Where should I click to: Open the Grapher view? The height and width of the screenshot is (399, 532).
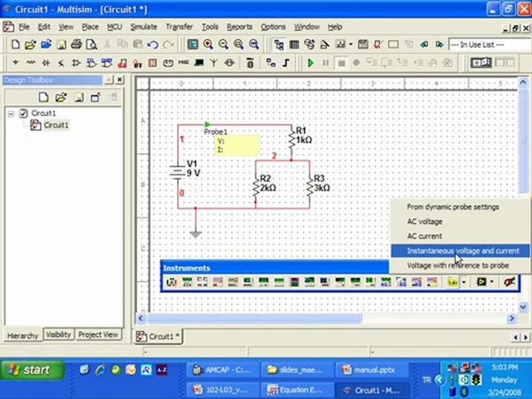pos(340,44)
